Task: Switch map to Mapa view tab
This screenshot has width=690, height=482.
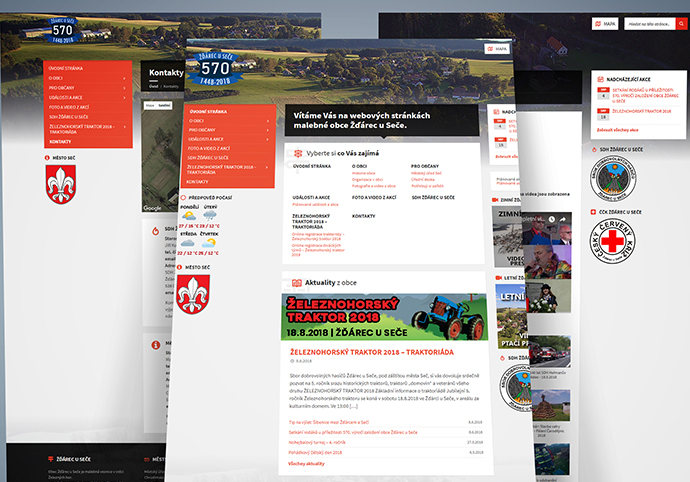Action: [x=150, y=106]
